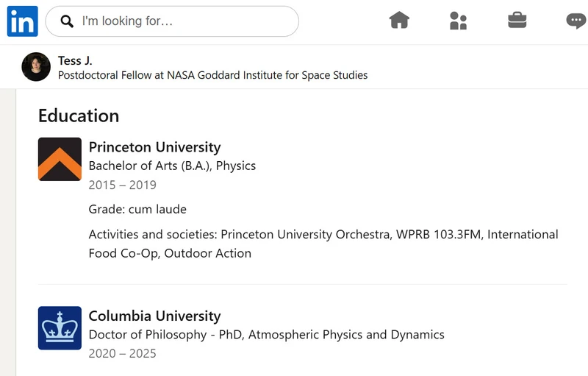Screen dimensions: 588x376
Task: Click the Education section heading
Action: 79,116
